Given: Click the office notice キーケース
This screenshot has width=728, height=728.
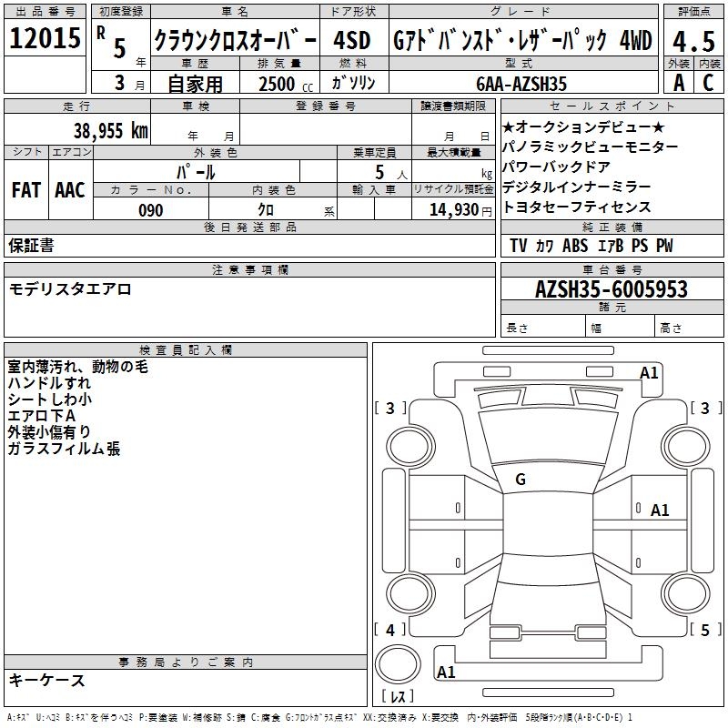Looking at the screenshot, I should click(47, 680).
